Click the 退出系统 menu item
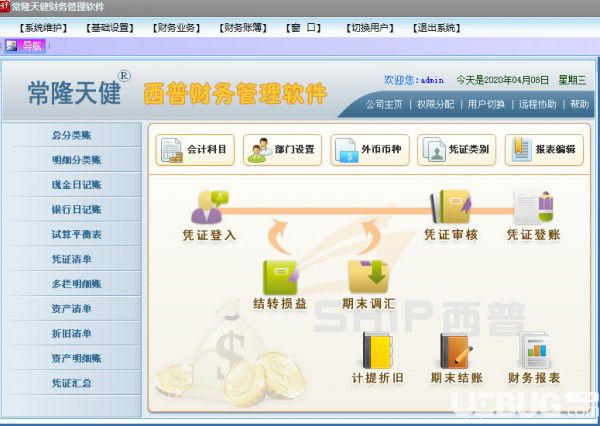This screenshot has width=600, height=426. pos(436,28)
